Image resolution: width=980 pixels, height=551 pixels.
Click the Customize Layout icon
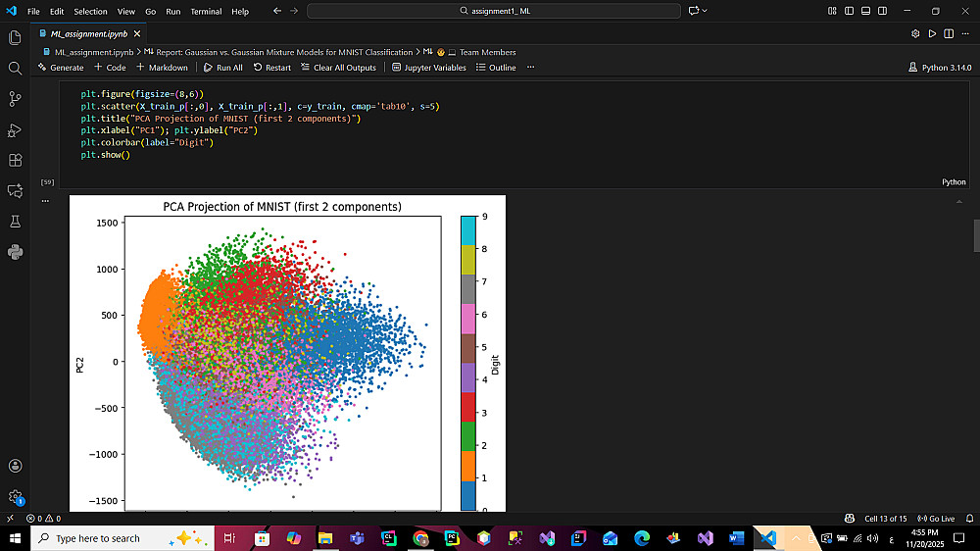coord(832,11)
